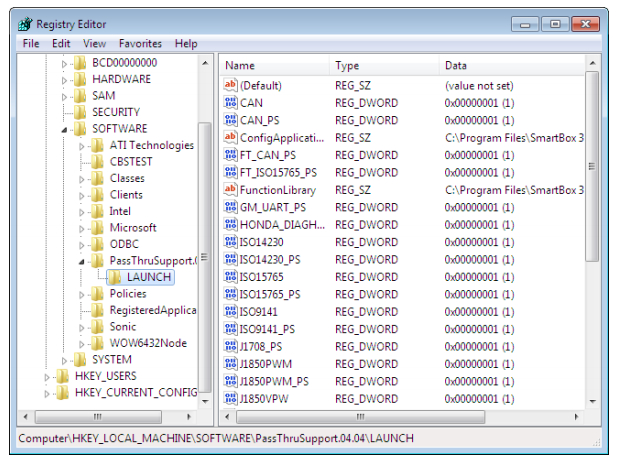Open the Favorites menu

tap(140, 44)
